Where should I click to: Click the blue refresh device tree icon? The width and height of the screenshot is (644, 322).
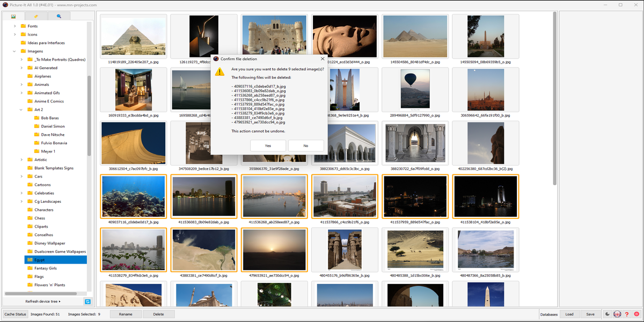click(x=87, y=302)
